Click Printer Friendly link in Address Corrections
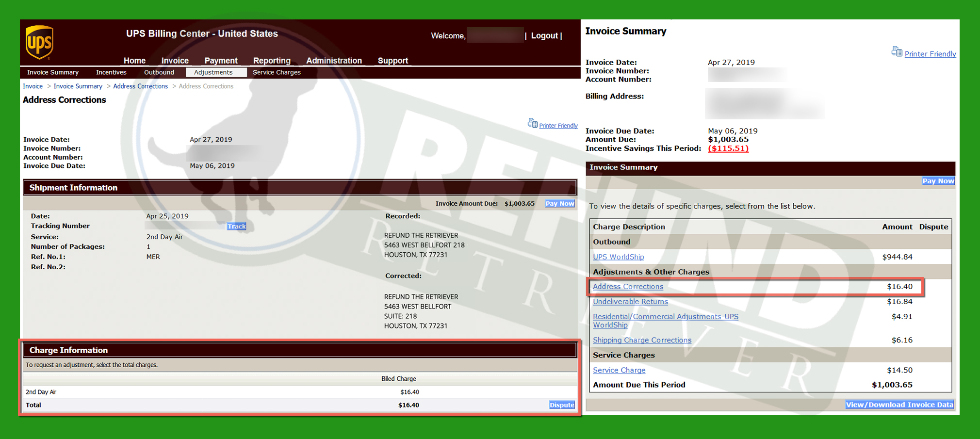 (x=558, y=126)
